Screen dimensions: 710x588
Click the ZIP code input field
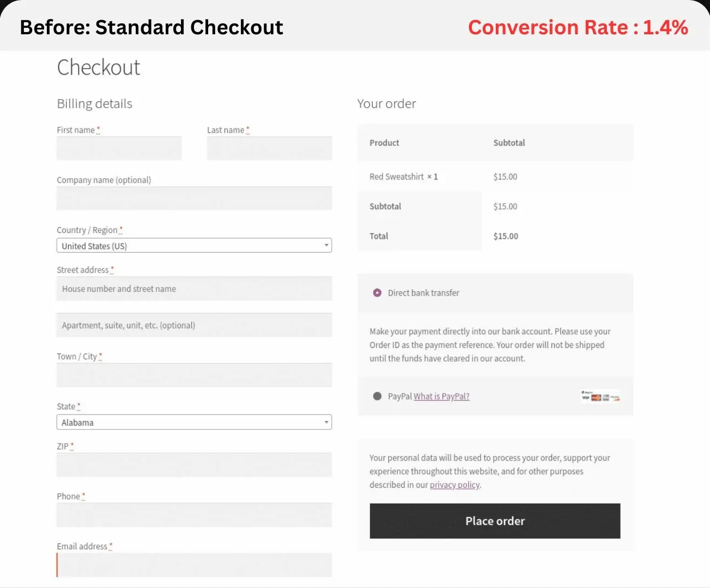194,465
